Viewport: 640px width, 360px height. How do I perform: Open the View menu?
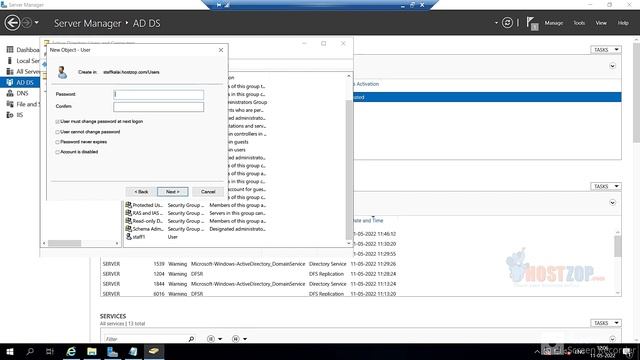click(601, 23)
